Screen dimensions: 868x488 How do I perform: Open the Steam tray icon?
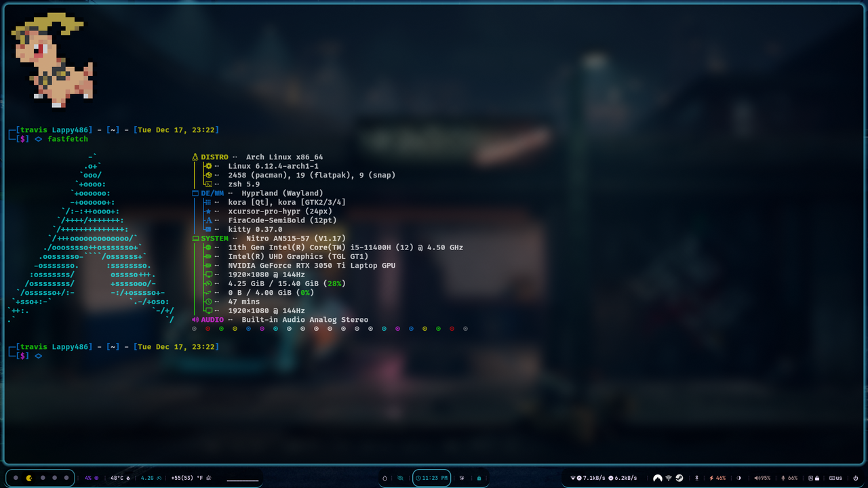(x=679, y=478)
